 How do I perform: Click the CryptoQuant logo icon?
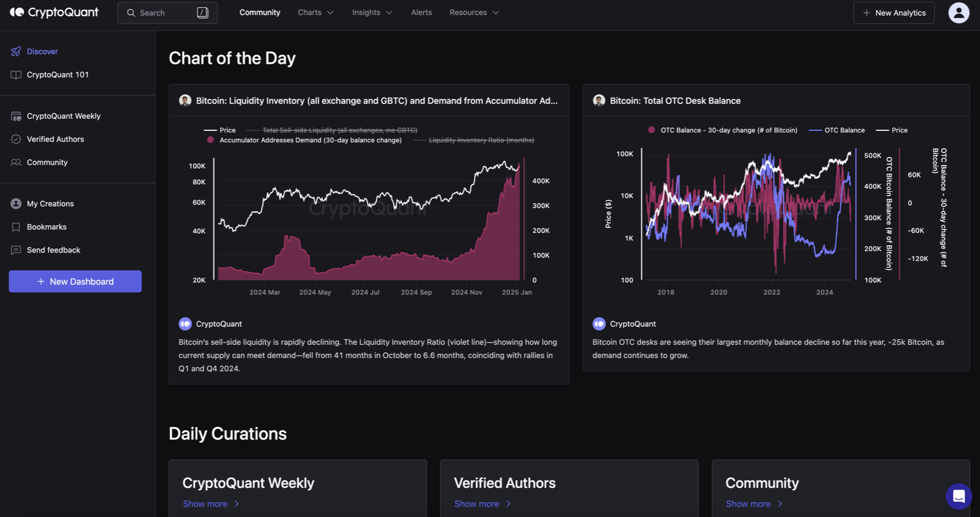click(x=17, y=12)
